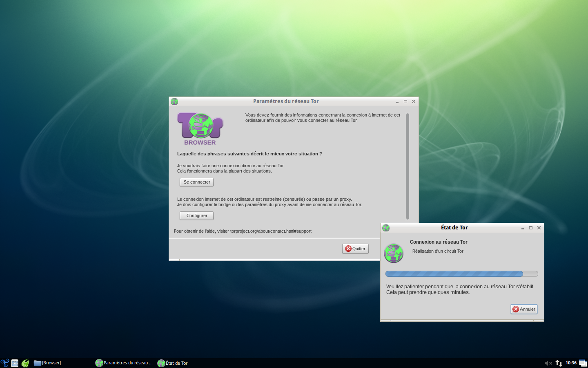Click the 'Je voudrais faire une connexion directe' text

click(x=231, y=168)
